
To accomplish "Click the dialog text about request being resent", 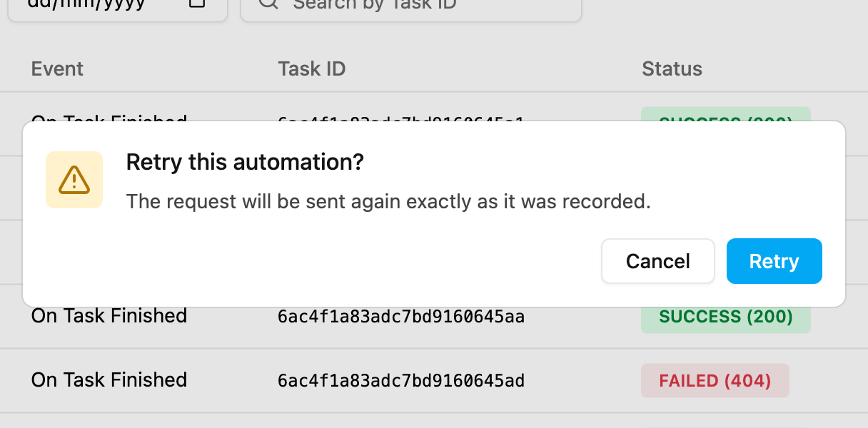I will coord(388,202).
